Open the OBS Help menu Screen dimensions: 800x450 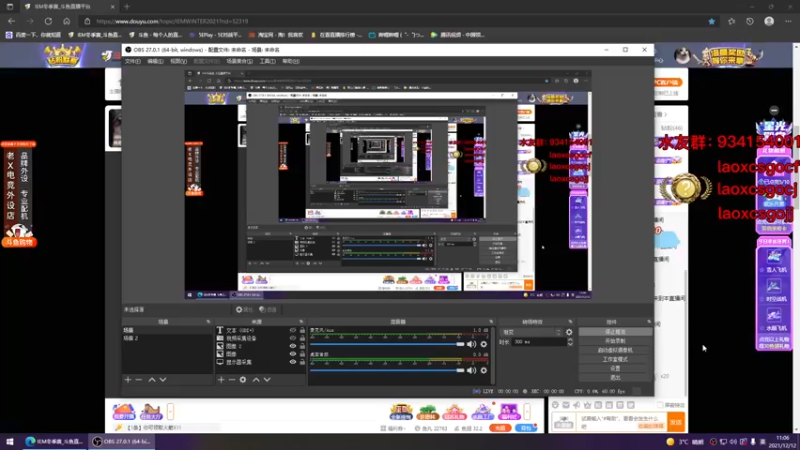pyautogui.click(x=291, y=61)
